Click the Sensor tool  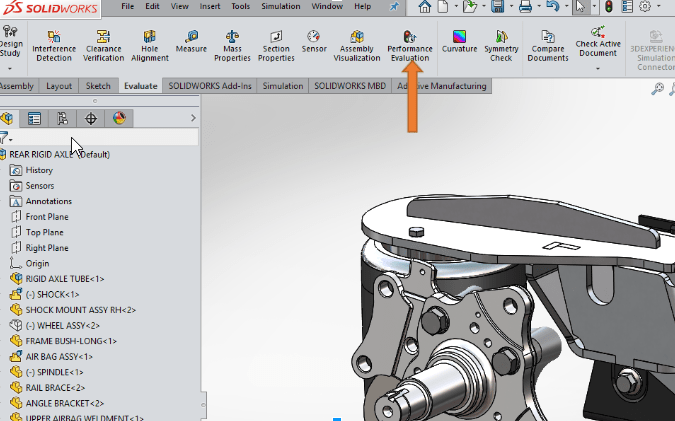click(314, 42)
